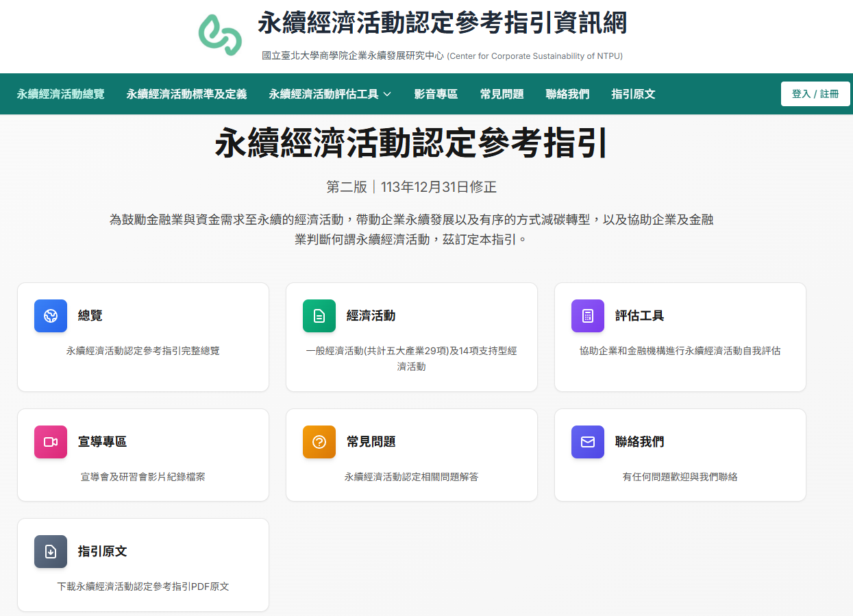Click the blue globe 總覽 icon

point(51,316)
